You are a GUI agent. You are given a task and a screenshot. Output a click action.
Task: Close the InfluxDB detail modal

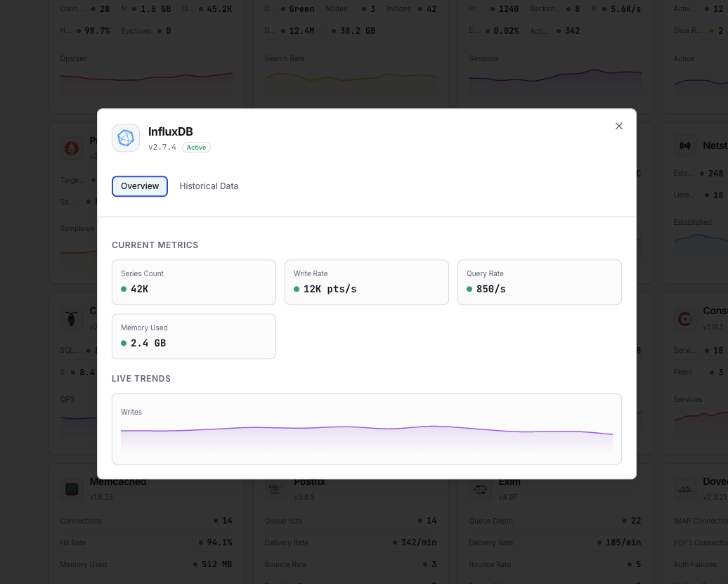619,126
